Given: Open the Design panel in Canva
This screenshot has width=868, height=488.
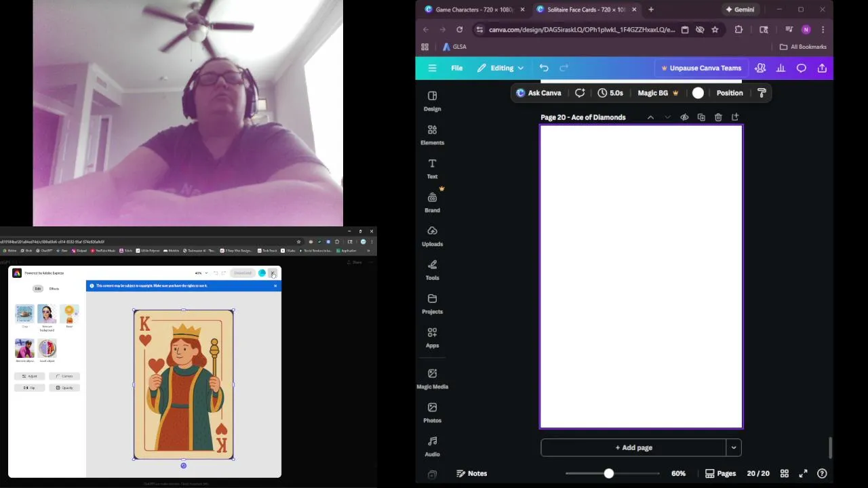Looking at the screenshot, I should (x=432, y=101).
